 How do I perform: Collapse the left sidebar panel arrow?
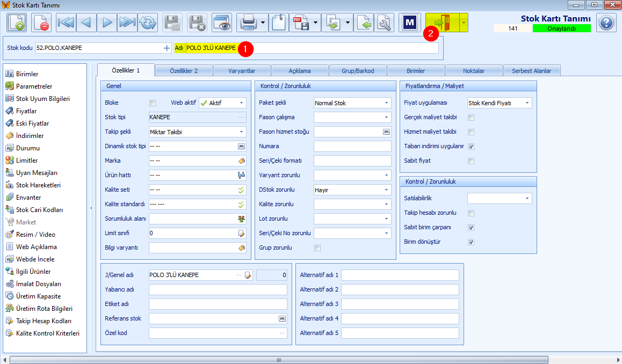91,208
